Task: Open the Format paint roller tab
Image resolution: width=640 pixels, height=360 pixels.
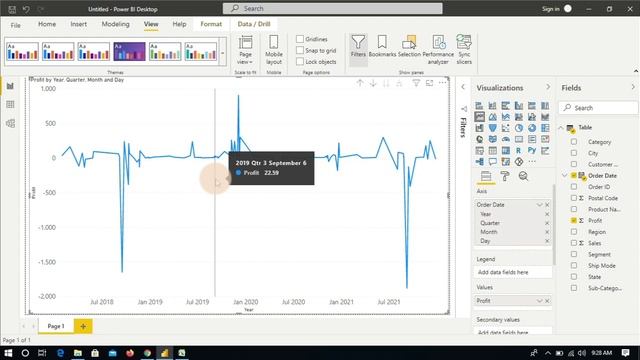Action: tap(505, 176)
